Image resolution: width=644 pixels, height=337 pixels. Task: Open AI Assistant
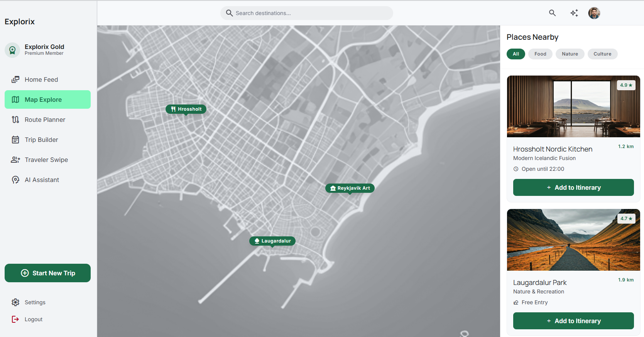(47, 180)
